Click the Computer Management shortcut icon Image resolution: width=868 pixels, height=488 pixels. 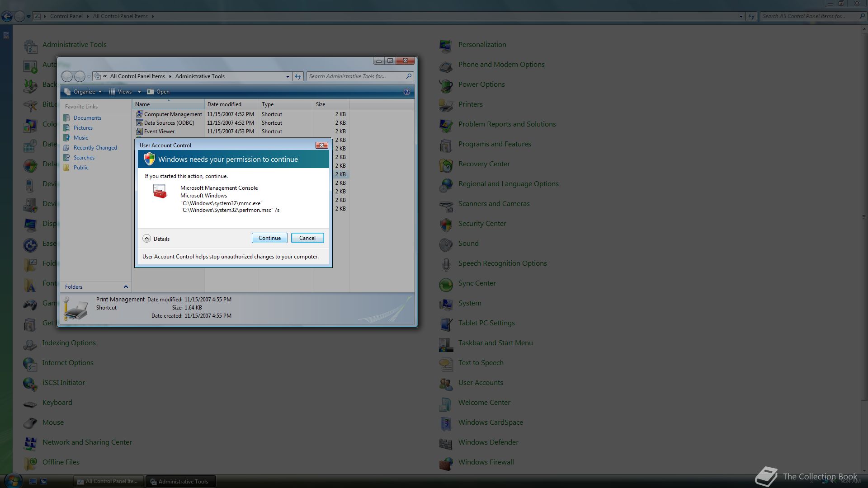coord(139,114)
